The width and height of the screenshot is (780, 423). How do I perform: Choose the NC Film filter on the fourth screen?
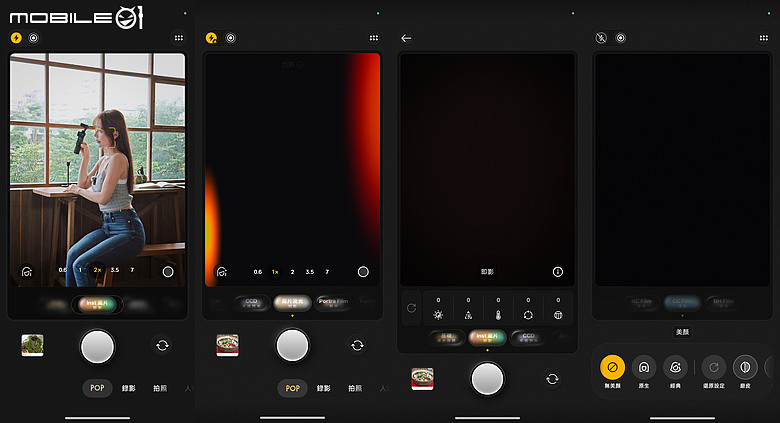(x=641, y=302)
